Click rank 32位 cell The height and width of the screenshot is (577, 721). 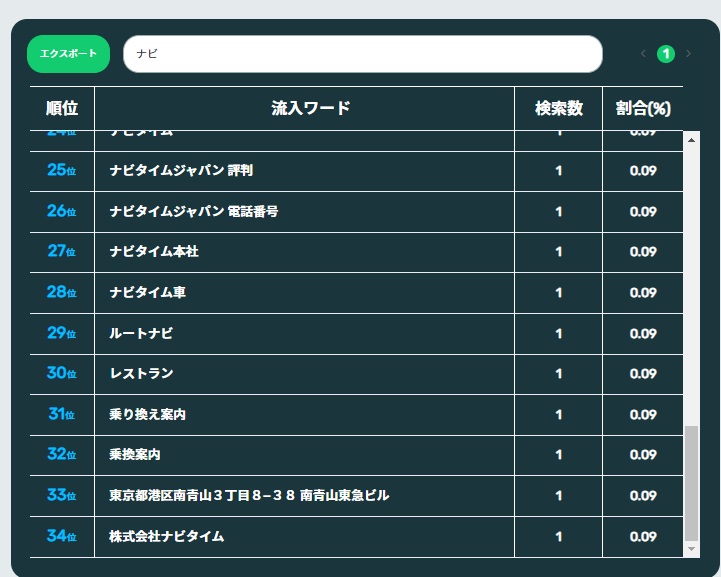(62, 454)
